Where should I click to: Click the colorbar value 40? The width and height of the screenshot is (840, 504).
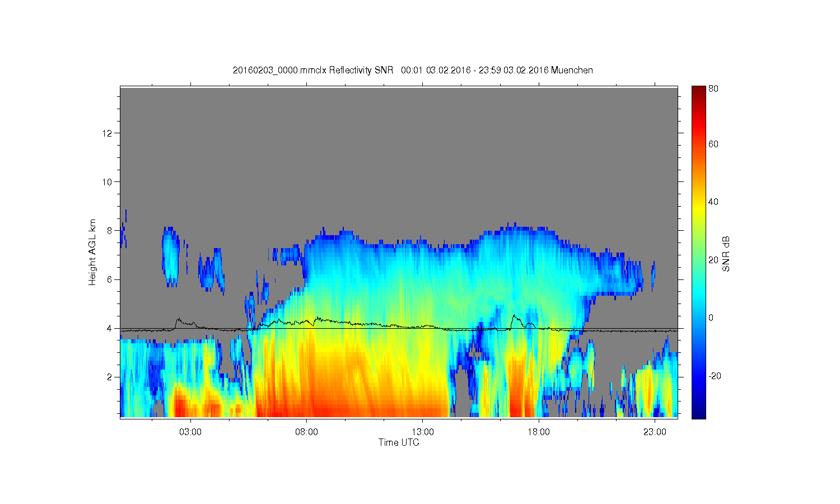click(713, 202)
